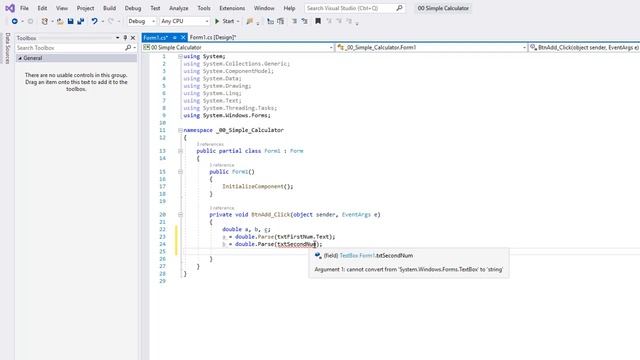
Task: Save the current file with the Save icon
Action: (70, 21)
